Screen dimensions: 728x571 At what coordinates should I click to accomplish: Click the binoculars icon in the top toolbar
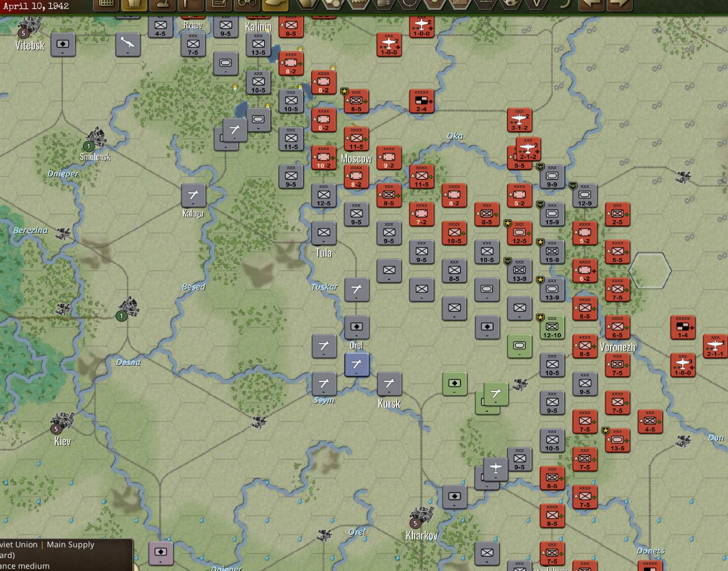(247, 5)
